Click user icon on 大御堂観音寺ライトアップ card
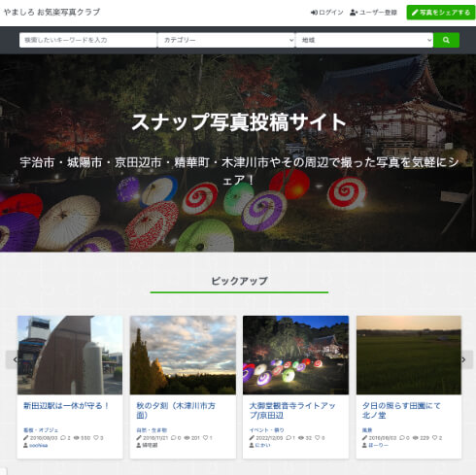The image size is (476, 475). pos(252,446)
